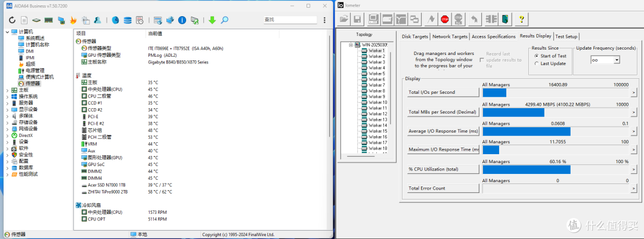Click the red STOP test button in Iometer
Screen dimensions: 644x239
pyautogui.click(x=444, y=19)
